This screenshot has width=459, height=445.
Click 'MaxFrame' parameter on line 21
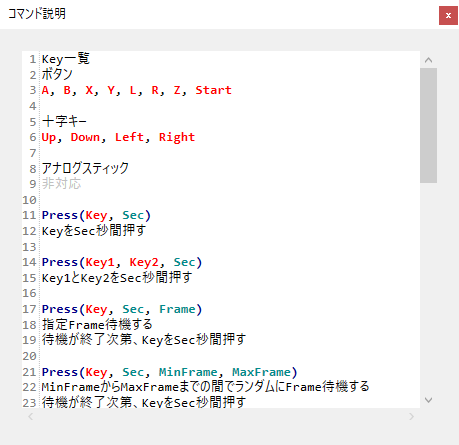(261, 372)
